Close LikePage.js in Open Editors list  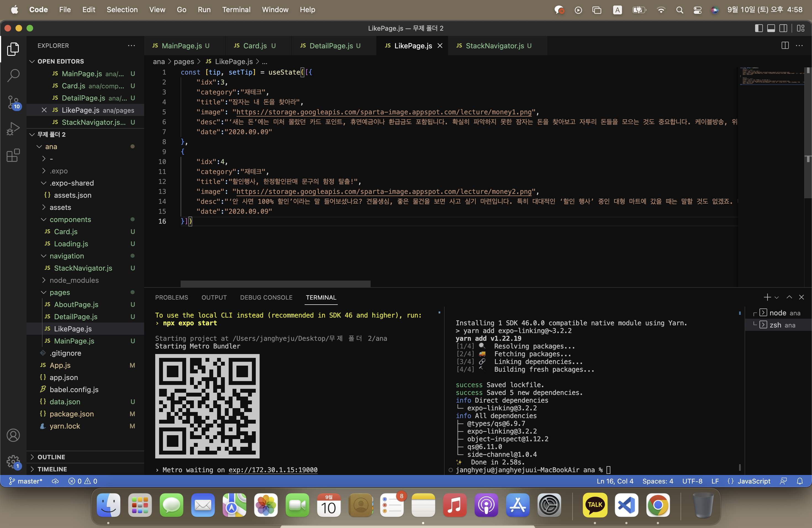[44, 110]
